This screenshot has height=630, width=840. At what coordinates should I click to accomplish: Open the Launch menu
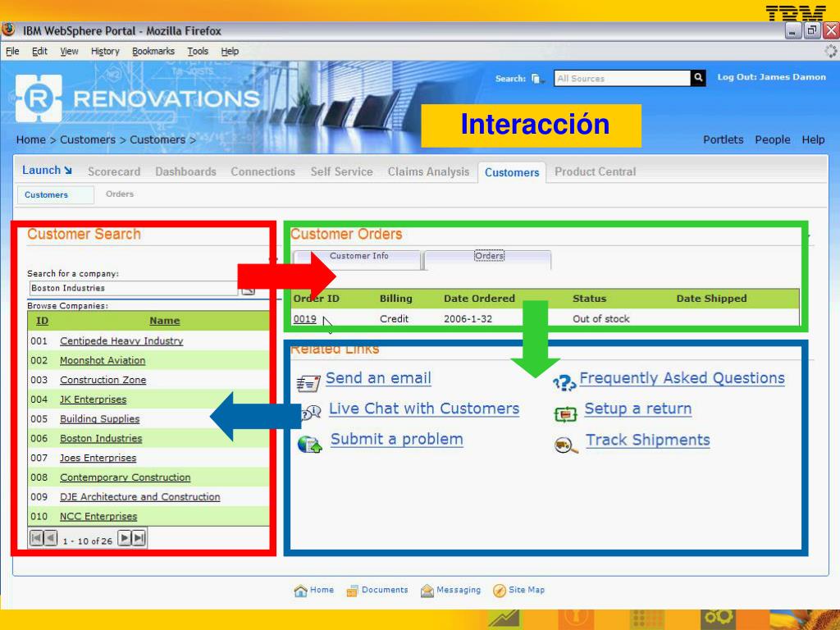[47, 171]
